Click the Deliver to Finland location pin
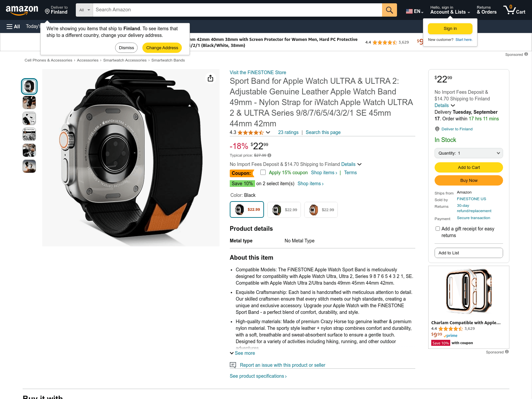The image size is (532, 399). pos(47,12)
